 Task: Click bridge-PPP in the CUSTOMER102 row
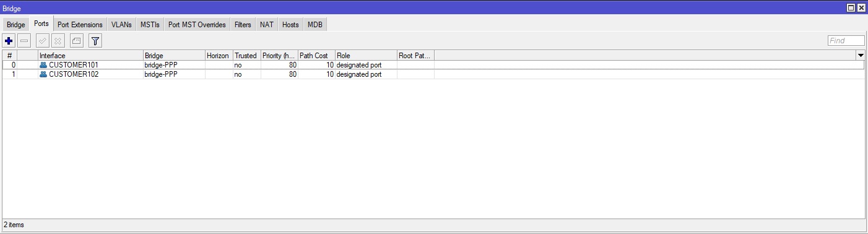click(161, 74)
